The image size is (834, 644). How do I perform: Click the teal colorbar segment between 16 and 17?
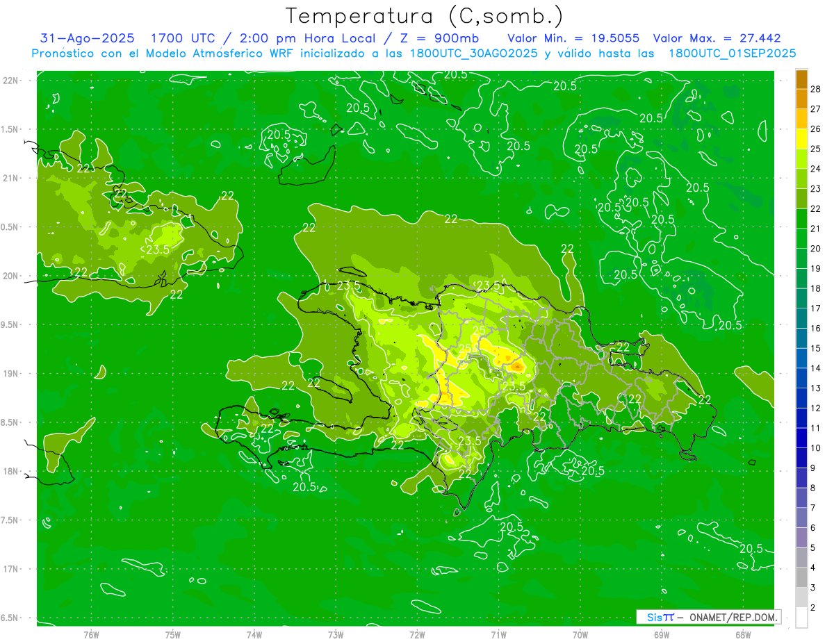click(x=801, y=318)
